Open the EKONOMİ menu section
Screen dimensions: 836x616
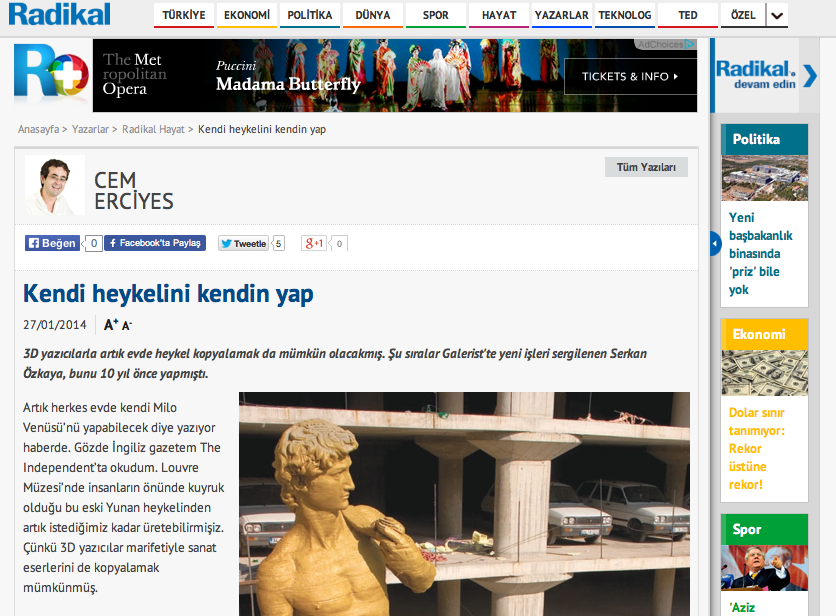(x=247, y=15)
